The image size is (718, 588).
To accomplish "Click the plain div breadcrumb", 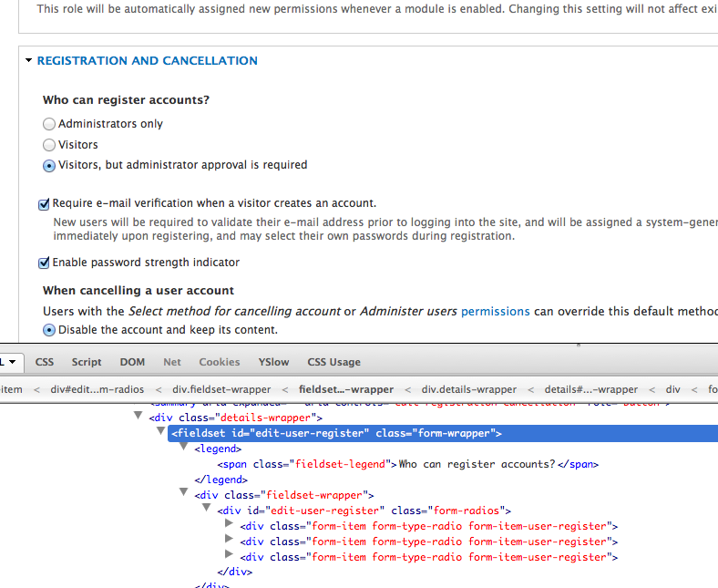I will (672, 389).
